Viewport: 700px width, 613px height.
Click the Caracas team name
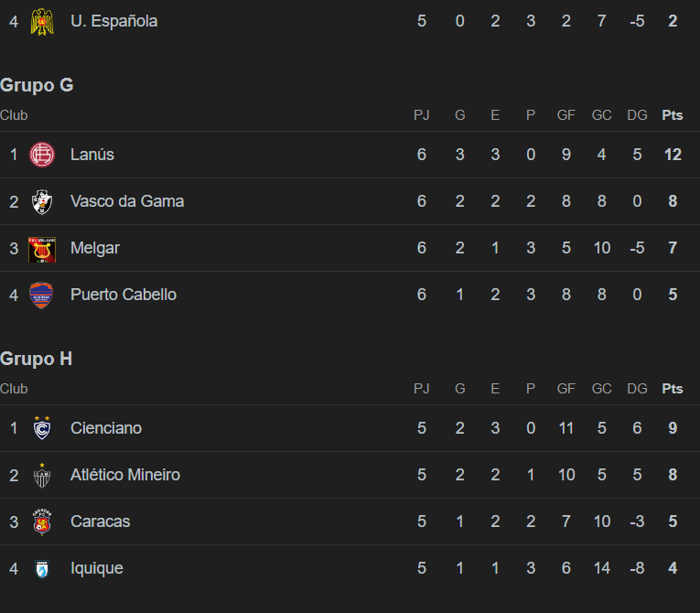[x=101, y=522]
